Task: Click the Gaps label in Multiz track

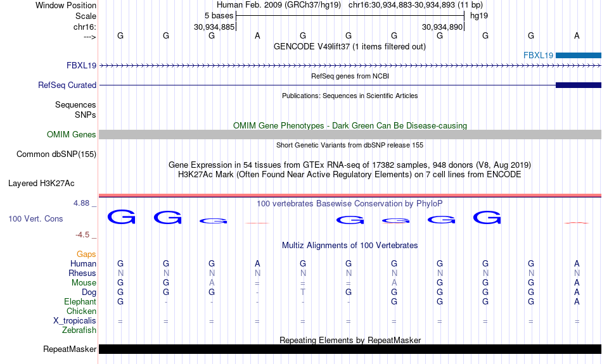Action: click(86, 254)
